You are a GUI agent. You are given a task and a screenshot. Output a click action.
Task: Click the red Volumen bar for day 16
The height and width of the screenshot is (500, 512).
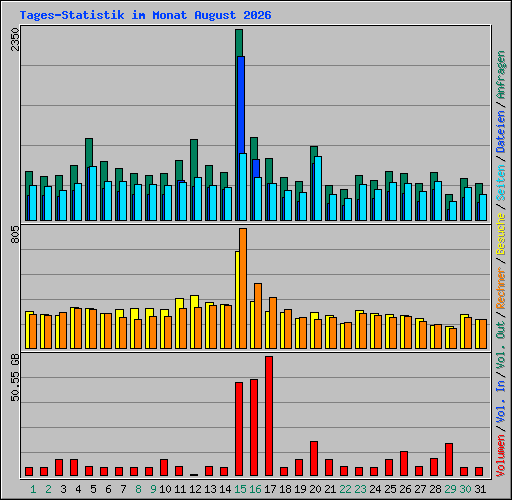click(254, 427)
